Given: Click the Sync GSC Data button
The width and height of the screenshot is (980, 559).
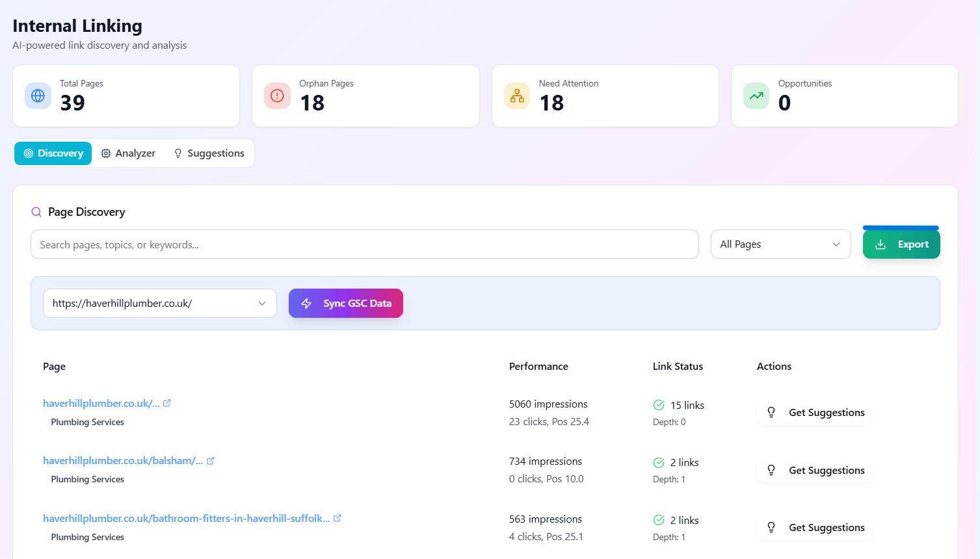Looking at the screenshot, I should (x=345, y=303).
